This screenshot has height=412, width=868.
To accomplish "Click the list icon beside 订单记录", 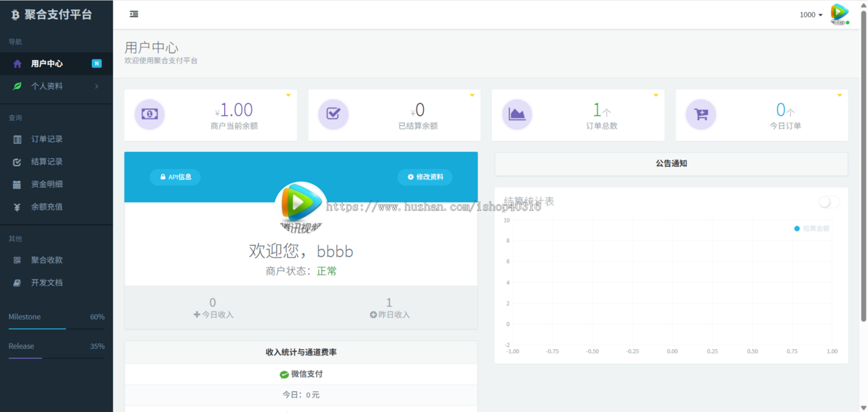I will [x=17, y=140].
